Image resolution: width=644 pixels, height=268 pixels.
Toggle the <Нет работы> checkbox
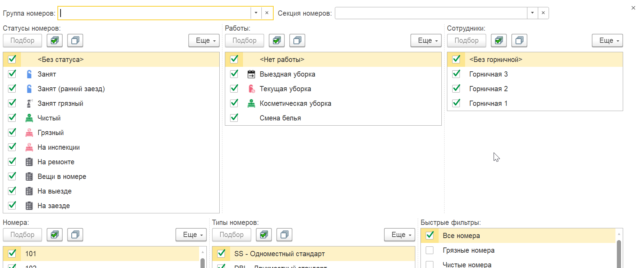click(234, 59)
